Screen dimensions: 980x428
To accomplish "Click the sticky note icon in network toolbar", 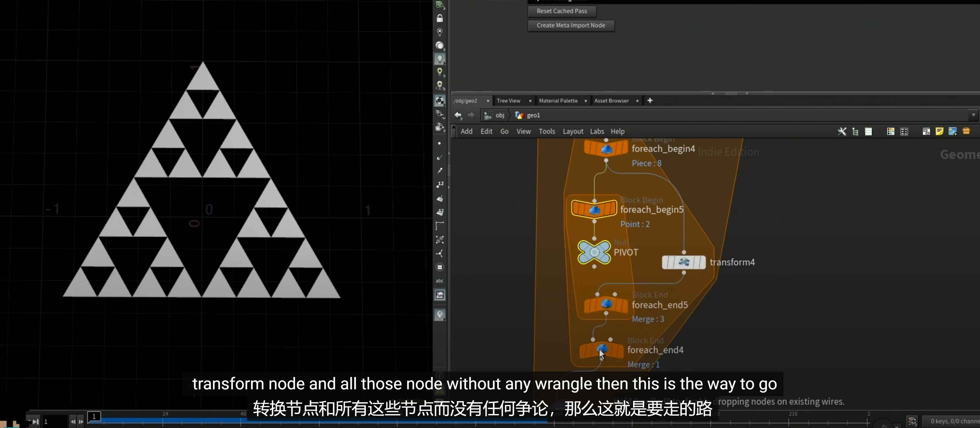I will (939, 132).
